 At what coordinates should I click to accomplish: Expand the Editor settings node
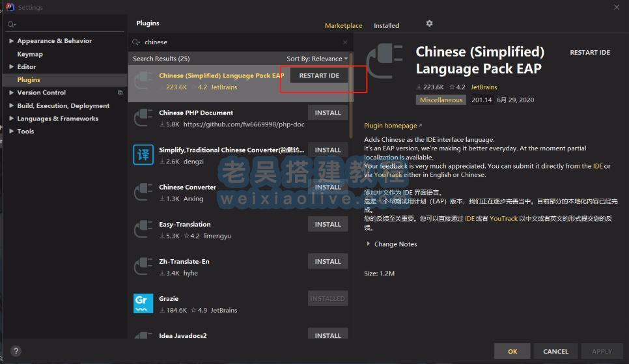[11, 66]
